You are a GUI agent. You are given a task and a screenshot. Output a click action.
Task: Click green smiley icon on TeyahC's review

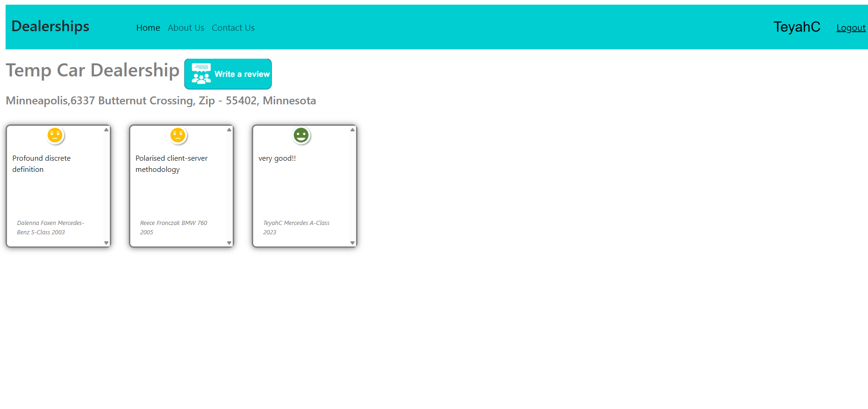[x=301, y=136]
